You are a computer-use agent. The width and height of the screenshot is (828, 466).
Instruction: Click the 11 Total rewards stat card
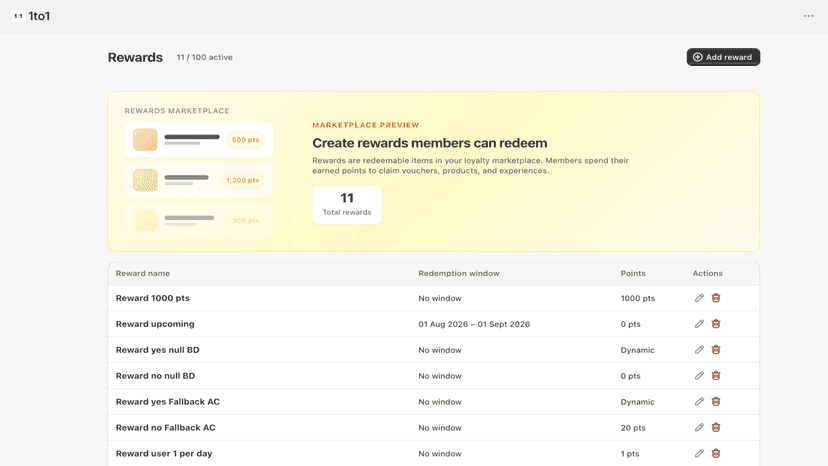click(x=347, y=204)
